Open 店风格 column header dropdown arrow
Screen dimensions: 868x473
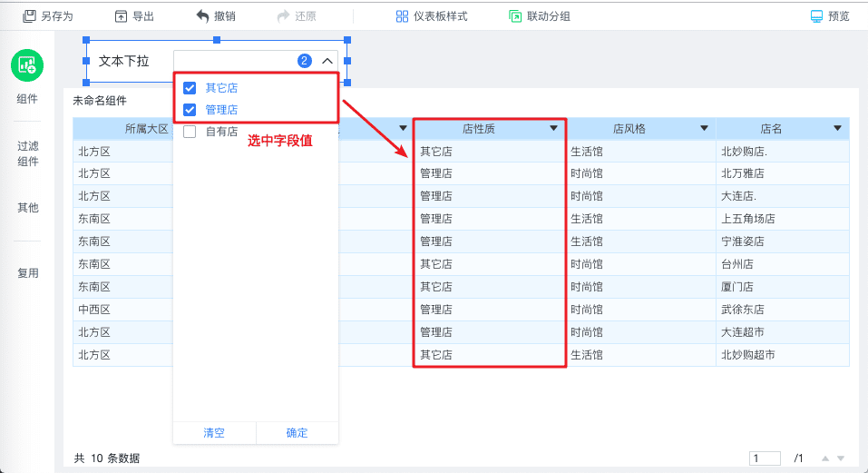click(704, 129)
